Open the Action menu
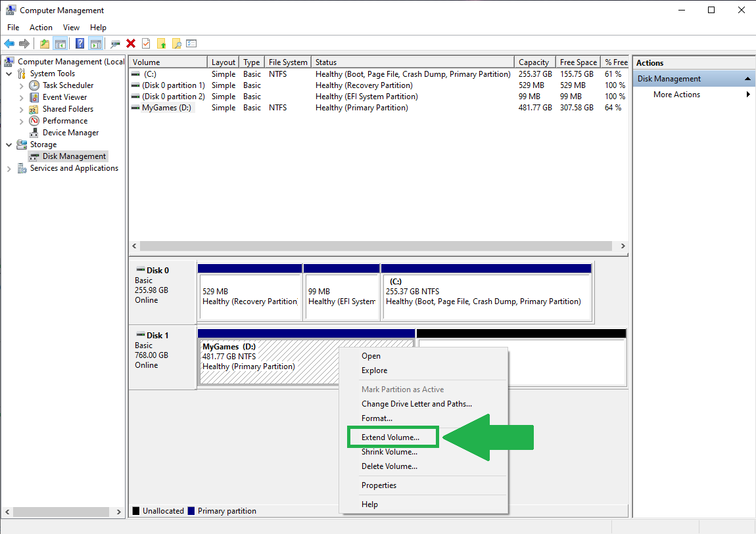The height and width of the screenshot is (534, 756). coord(41,28)
